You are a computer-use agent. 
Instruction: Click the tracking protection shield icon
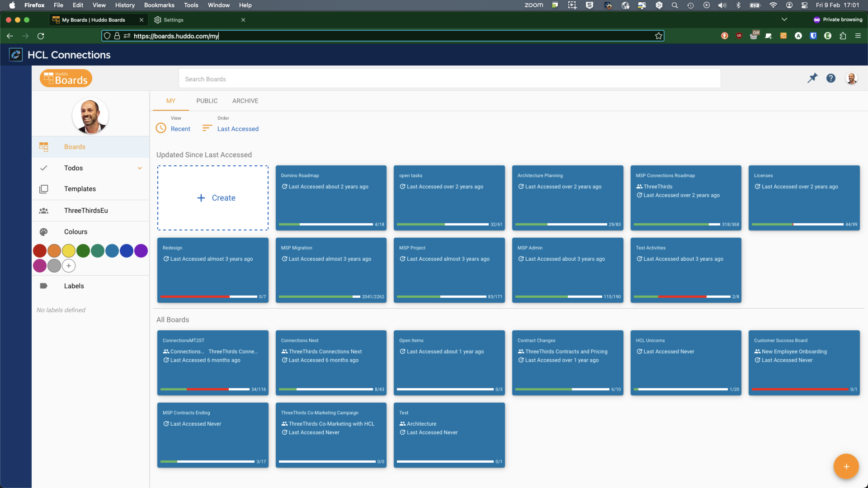[x=107, y=36]
